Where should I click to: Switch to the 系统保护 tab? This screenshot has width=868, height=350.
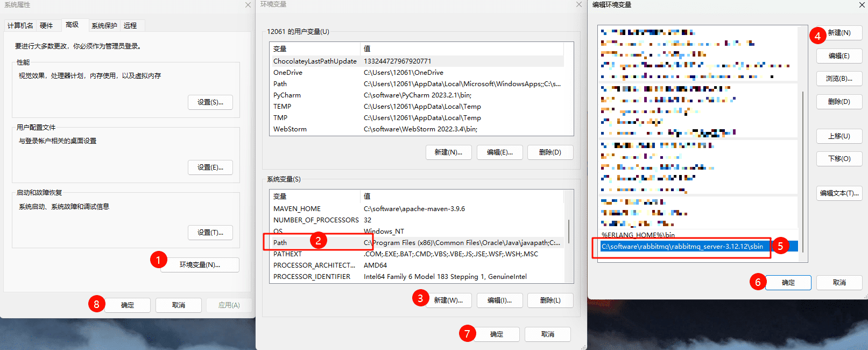point(104,25)
